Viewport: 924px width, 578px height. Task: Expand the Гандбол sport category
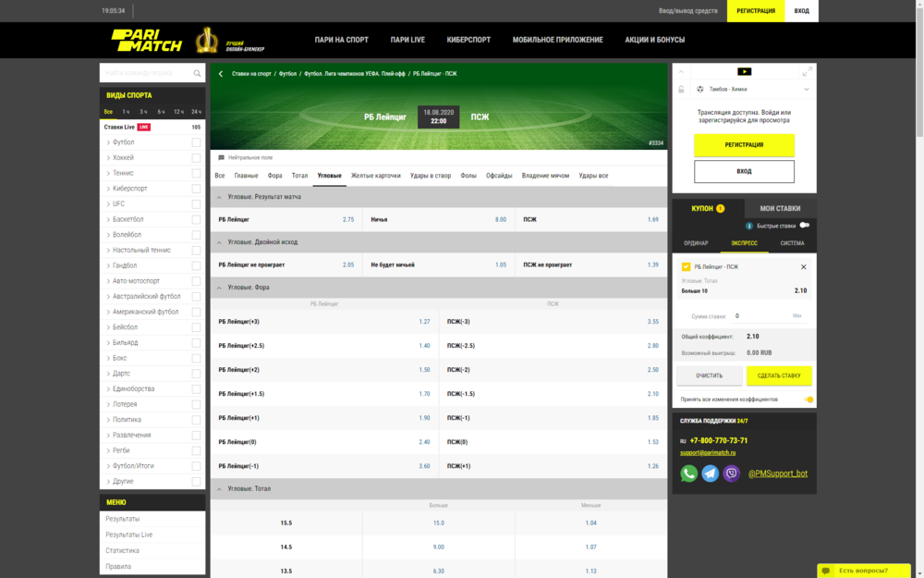[108, 265]
